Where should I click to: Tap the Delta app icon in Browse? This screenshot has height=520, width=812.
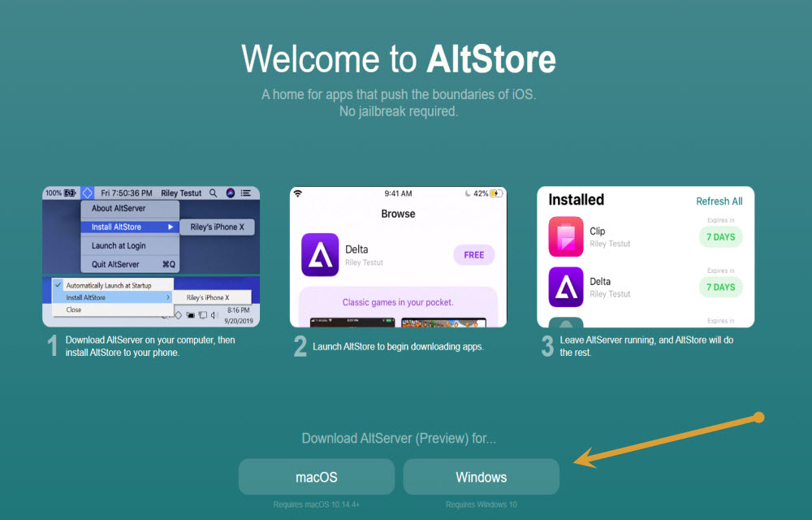coord(320,254)
